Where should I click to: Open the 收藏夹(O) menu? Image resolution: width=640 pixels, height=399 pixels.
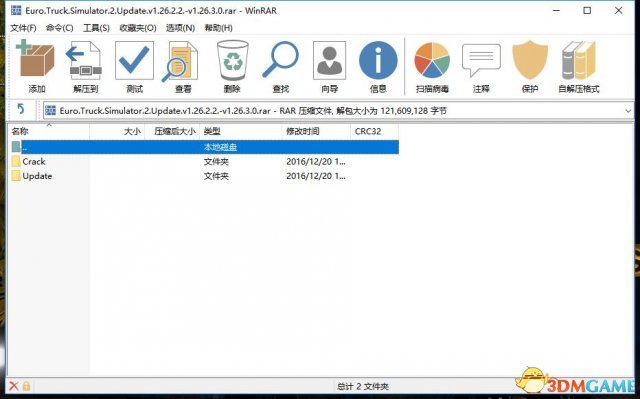tap(138, 28)
